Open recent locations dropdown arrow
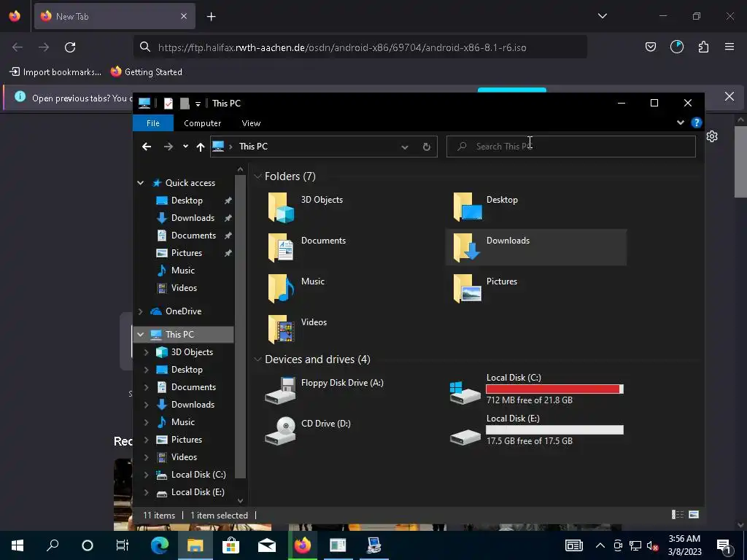Image resolution: width=747 pixels, height=560 pixels. tap(185, 147)
